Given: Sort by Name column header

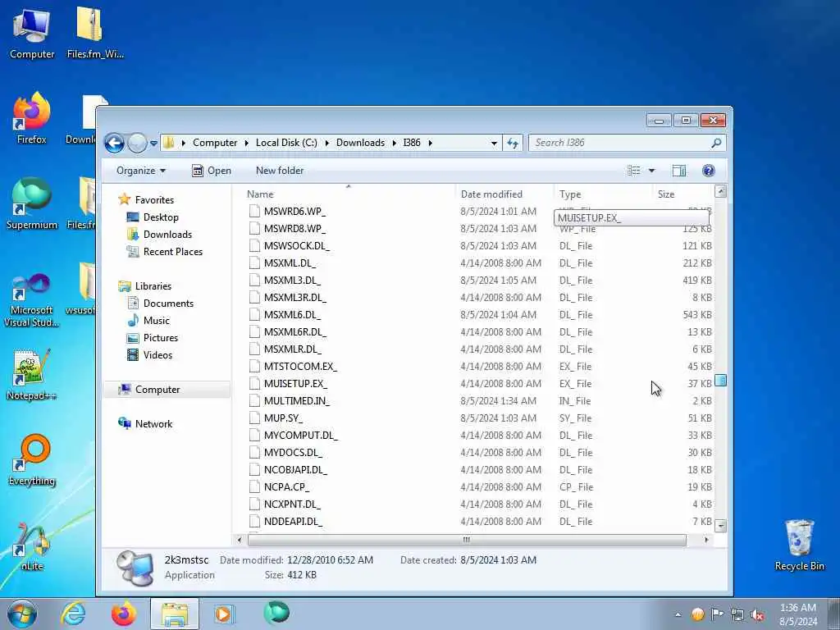Looking at the screenshot, I should tap(348, 194).
